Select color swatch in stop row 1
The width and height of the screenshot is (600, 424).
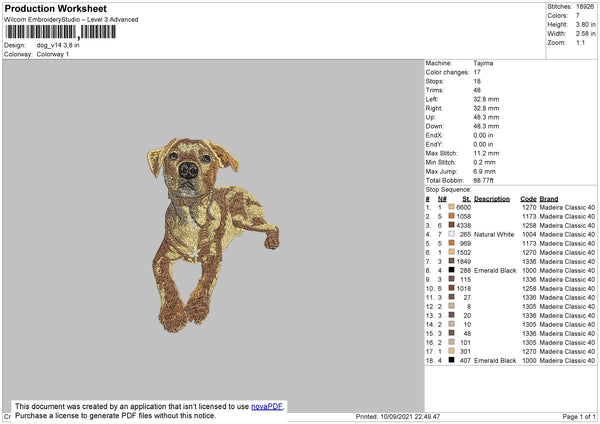click(452, 207)
